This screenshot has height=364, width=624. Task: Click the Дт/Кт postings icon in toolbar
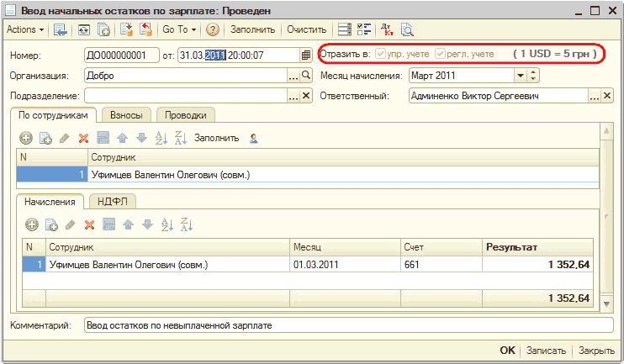click(x=387, y=29)
